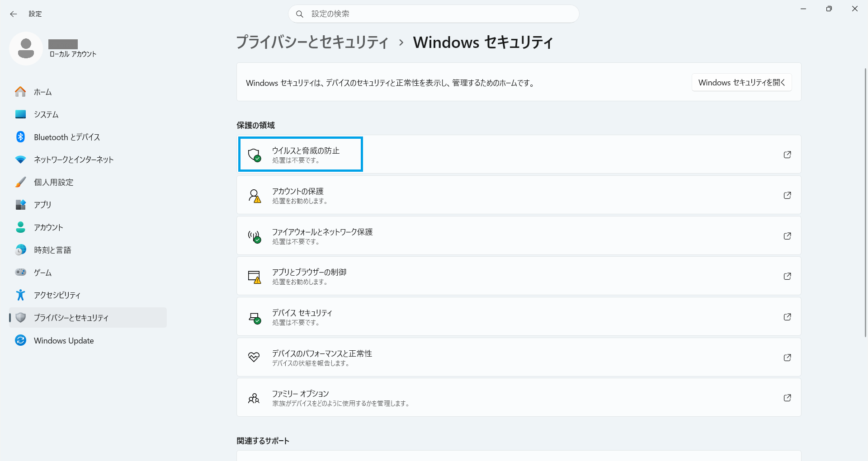Go to Bluetooth とデバイス settings
Viewport: 868px width, 461px height.
67,137
